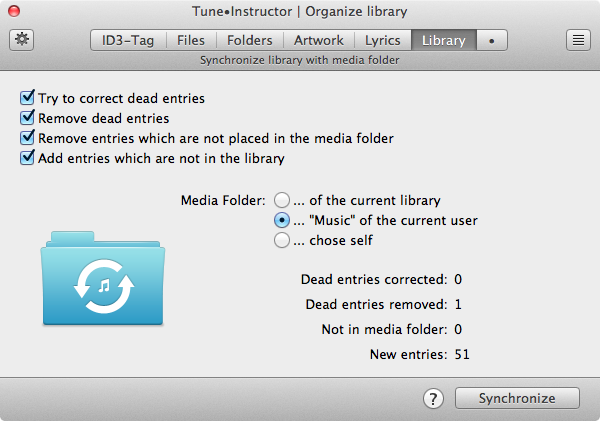Select "Music" of the current user option
Screen dimensions: 600x421
coord(282,220)
